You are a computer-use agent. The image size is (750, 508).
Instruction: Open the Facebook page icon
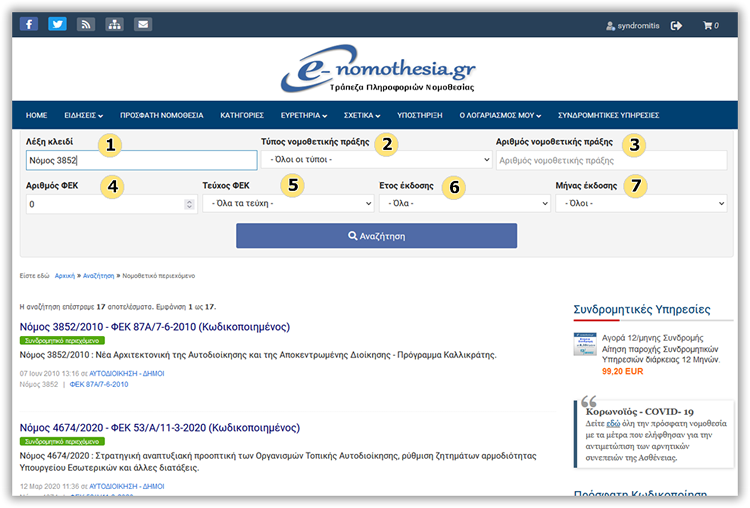29,24
